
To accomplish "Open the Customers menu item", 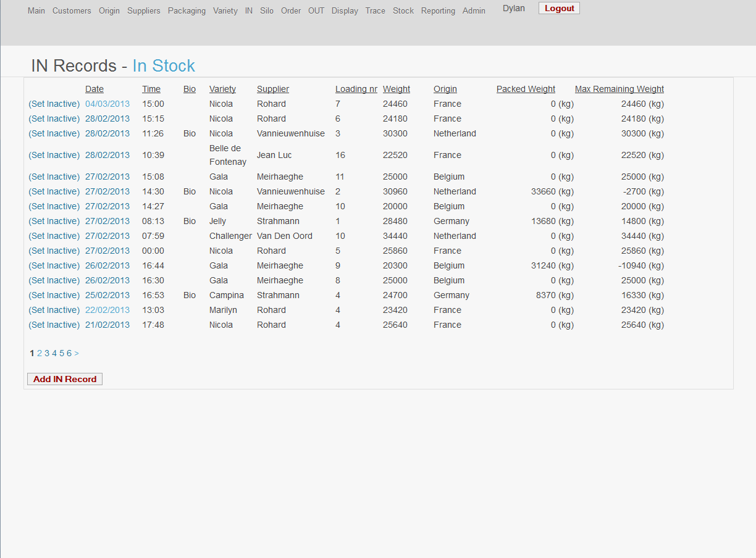I will pos(72,10).
